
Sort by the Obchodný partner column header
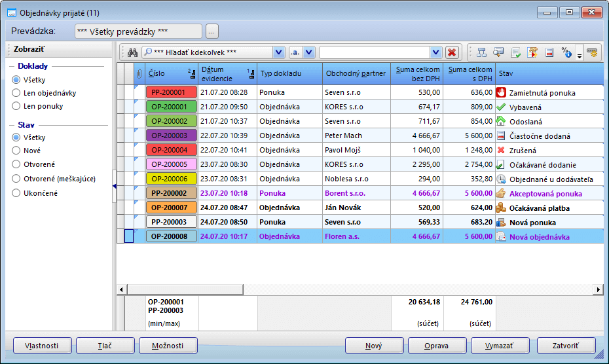coord(356,73)
